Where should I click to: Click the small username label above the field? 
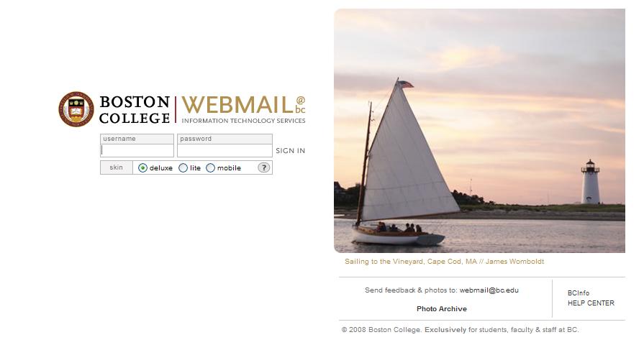click(x=119, y=139)
